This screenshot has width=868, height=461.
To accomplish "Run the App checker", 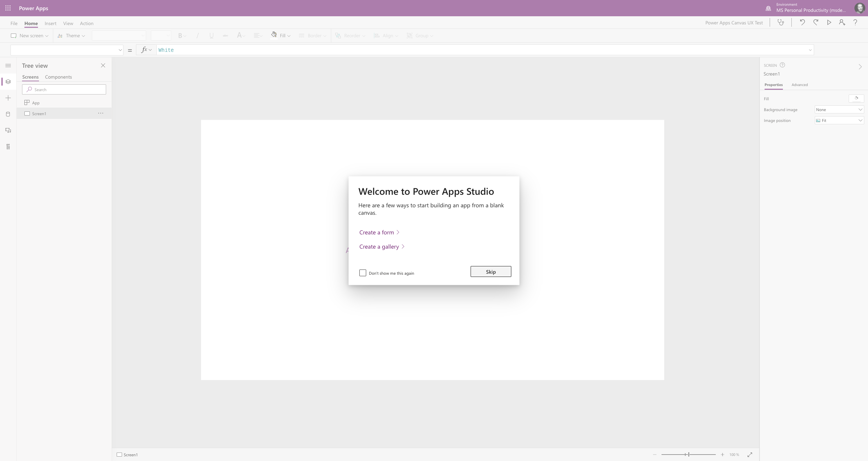I will coord(781,22).
